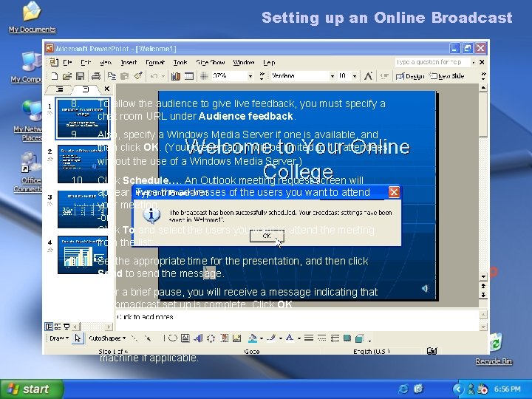The width and height of the screenshot is (532, 399).
Task: Start Slide Show from view buttons
Action: click(x=66, y=327)
